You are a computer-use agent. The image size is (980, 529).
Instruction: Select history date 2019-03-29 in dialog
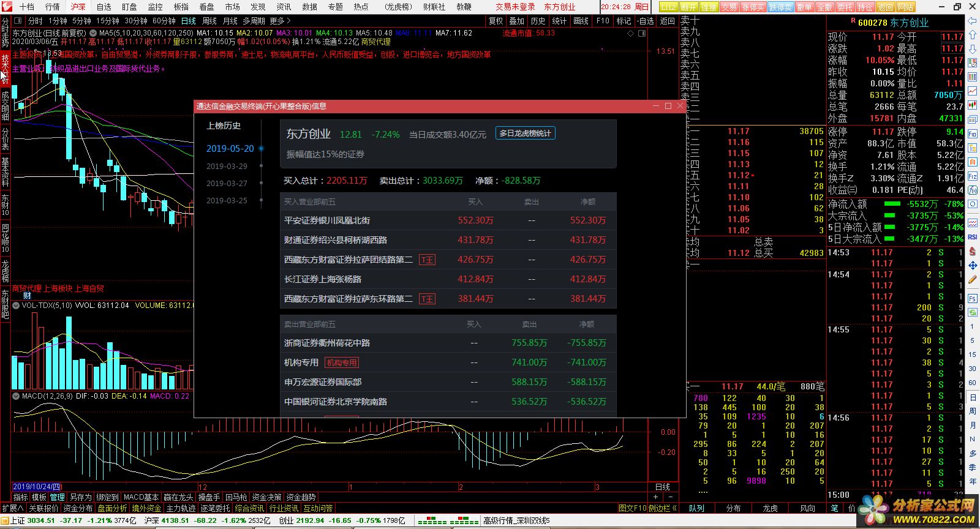point(227,166)
